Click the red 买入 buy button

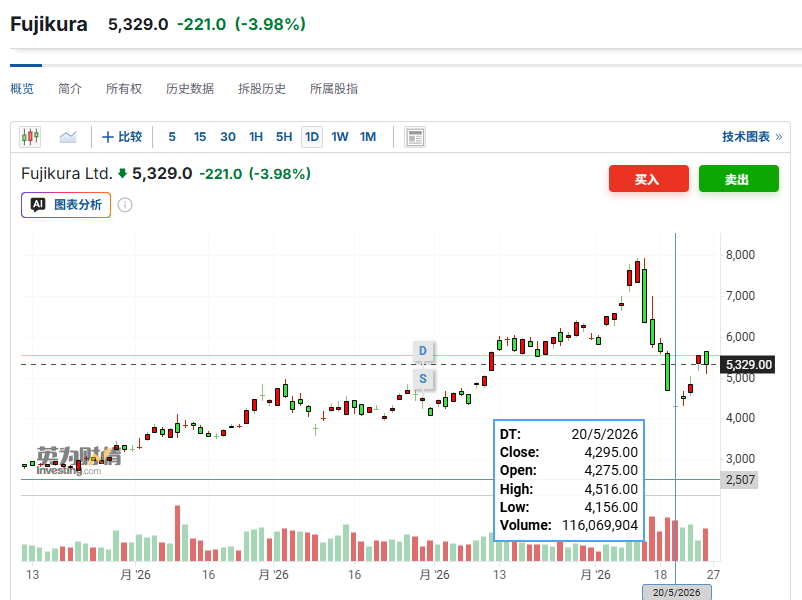tap(649, 179)
